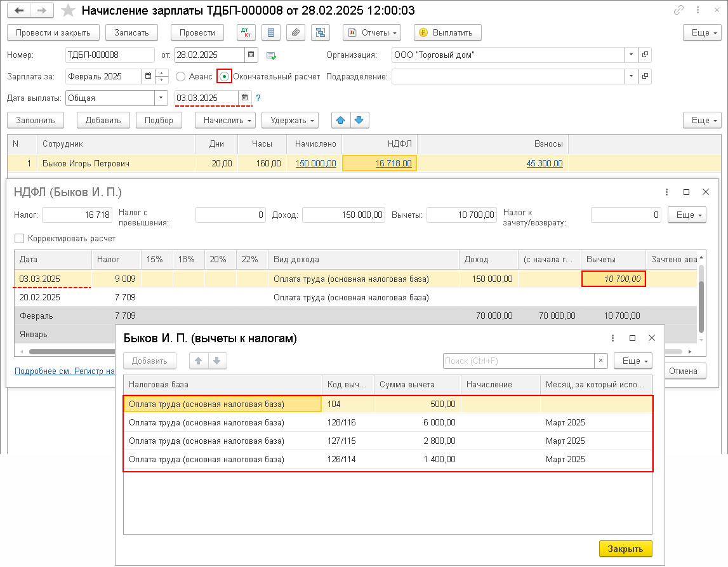Select the Окончательный расчет radio button

coord(224,77)
